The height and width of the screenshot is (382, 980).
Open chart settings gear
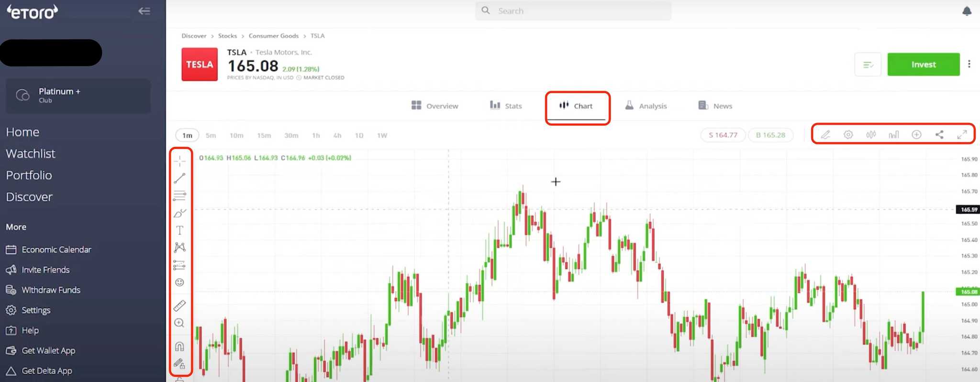tap(848, 135)
